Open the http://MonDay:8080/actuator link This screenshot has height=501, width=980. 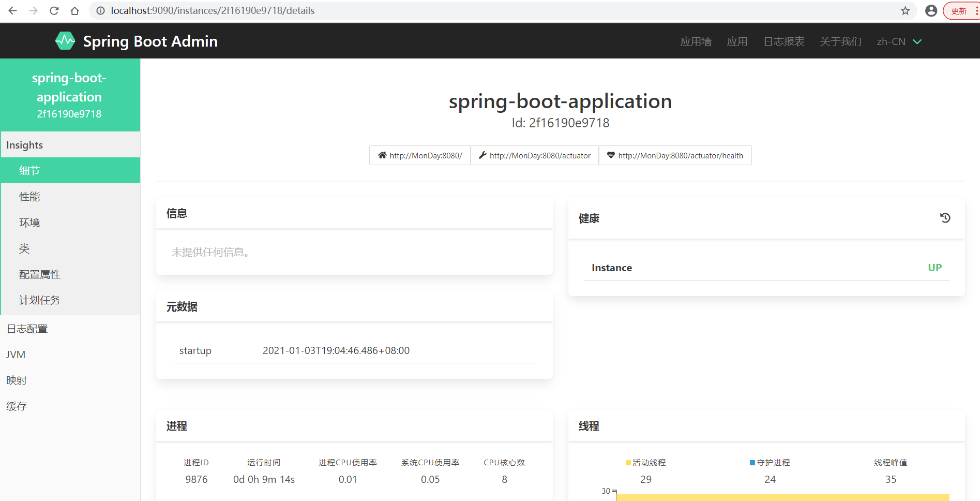pos(535,155)
